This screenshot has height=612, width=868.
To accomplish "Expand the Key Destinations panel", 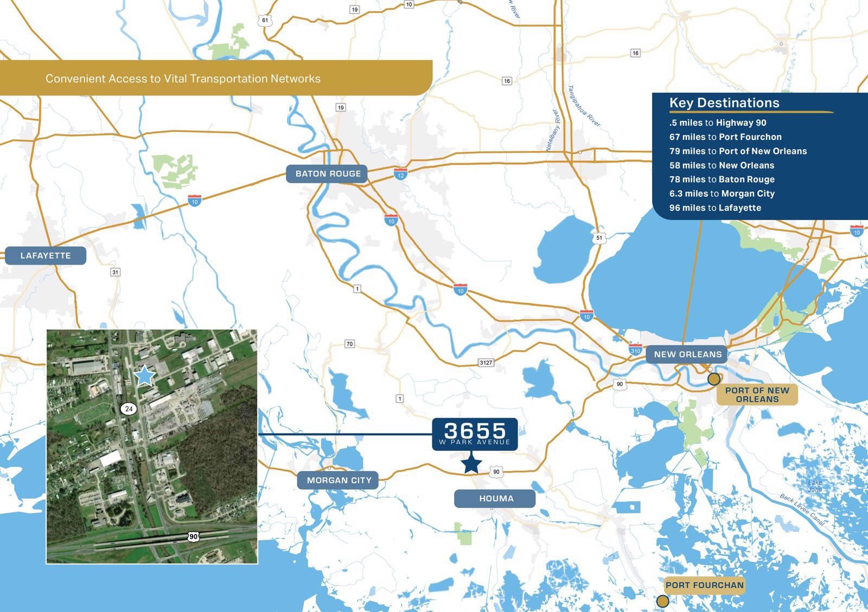I will pos(725,103).
